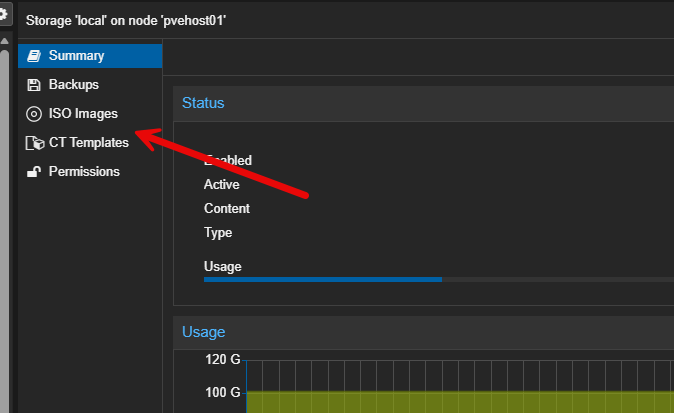Open the Summary section

(x=76, y=56)
